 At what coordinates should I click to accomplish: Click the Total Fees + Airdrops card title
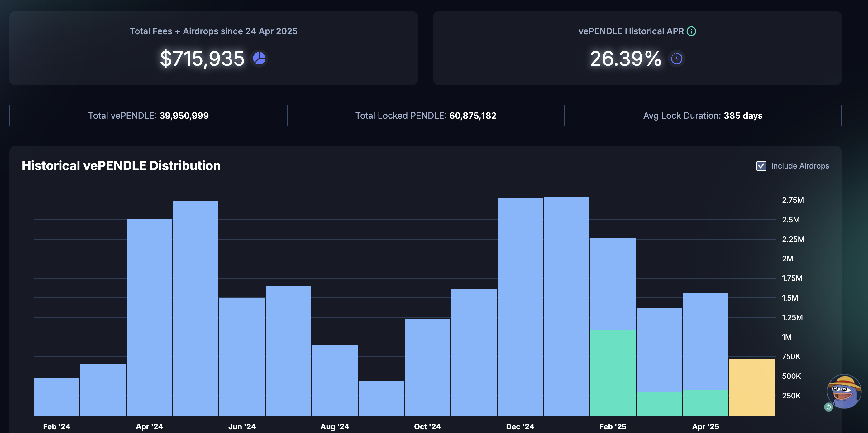(214, 31)
